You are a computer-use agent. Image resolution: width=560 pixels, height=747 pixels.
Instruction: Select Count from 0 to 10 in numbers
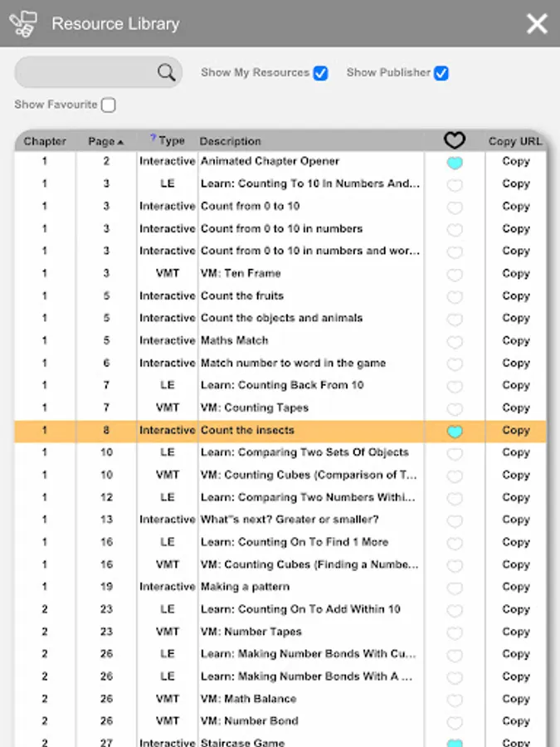281,229
